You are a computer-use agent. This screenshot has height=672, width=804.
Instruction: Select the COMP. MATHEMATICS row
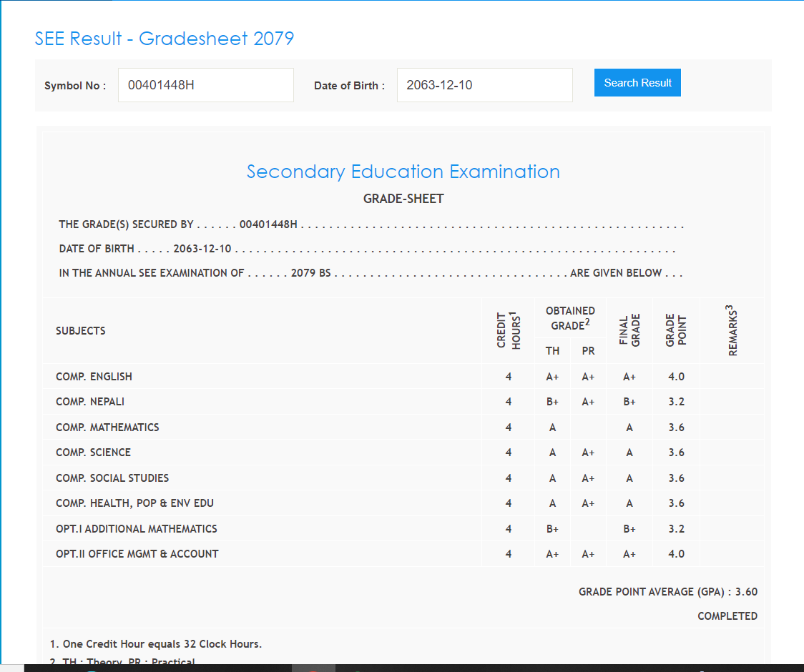point(107,428)
